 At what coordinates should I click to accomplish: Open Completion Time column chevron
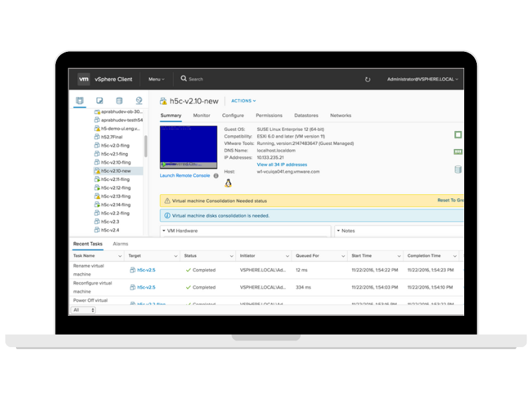tap(455, 256)
